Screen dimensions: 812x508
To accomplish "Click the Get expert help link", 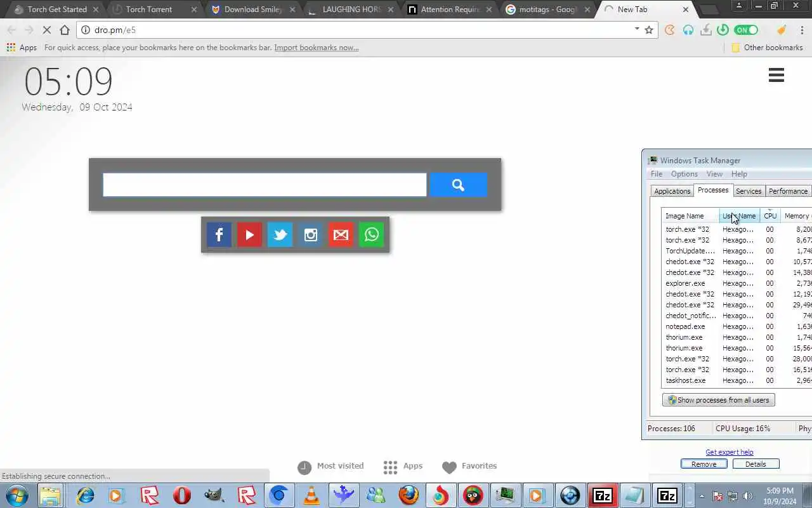I will pyautogui.click(x=730, y=452).
